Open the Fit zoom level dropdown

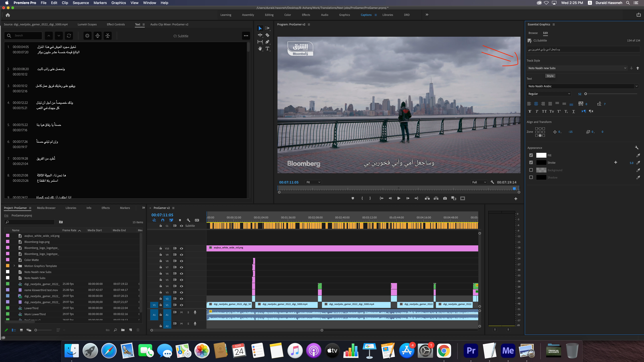[313, 182]
